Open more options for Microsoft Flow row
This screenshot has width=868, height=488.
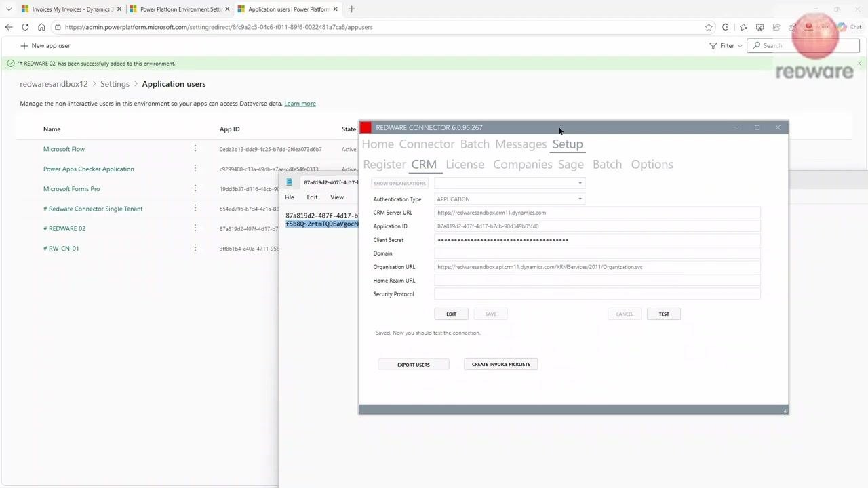[x=195, y=148]
